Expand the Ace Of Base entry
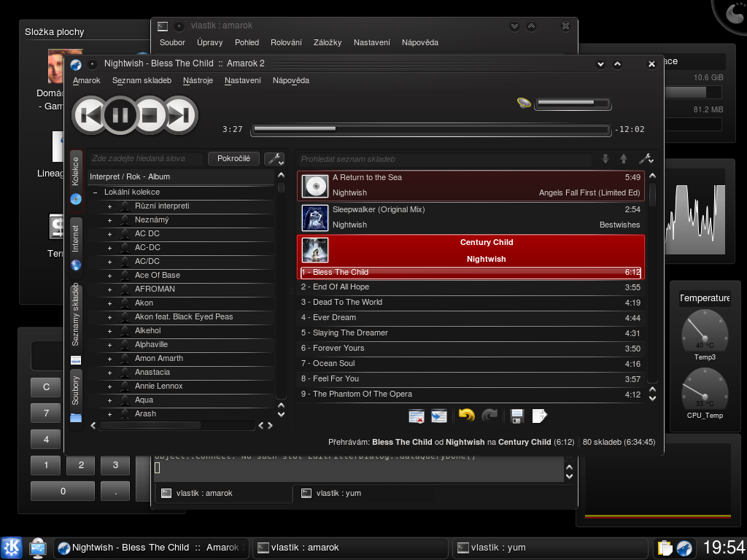Screen dimensions: 747x560 pos(109,275)
